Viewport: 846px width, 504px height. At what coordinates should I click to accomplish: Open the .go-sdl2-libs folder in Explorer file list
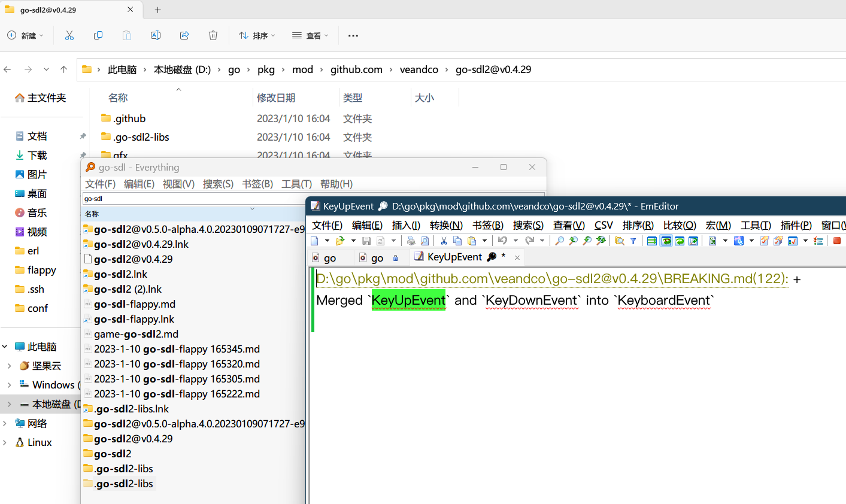click(x=141, y=137)
